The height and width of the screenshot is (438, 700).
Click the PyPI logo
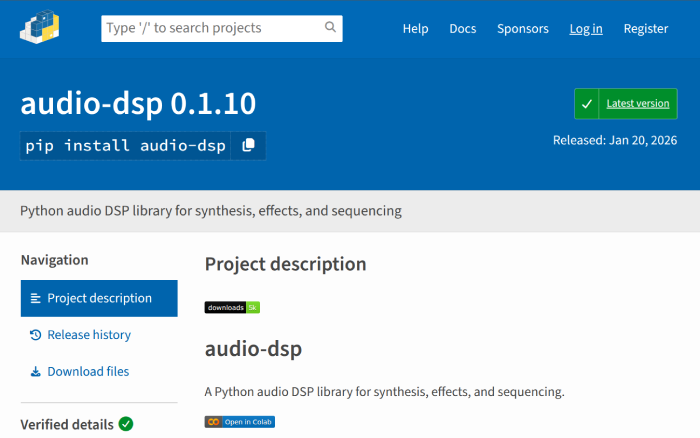[40, 27]
